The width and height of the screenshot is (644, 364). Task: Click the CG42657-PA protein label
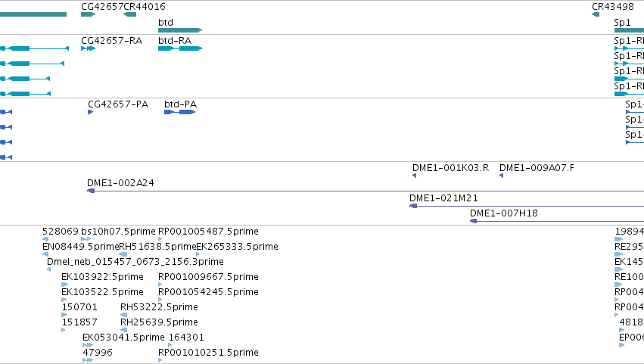pyautogui.click(x=118, y=104)
